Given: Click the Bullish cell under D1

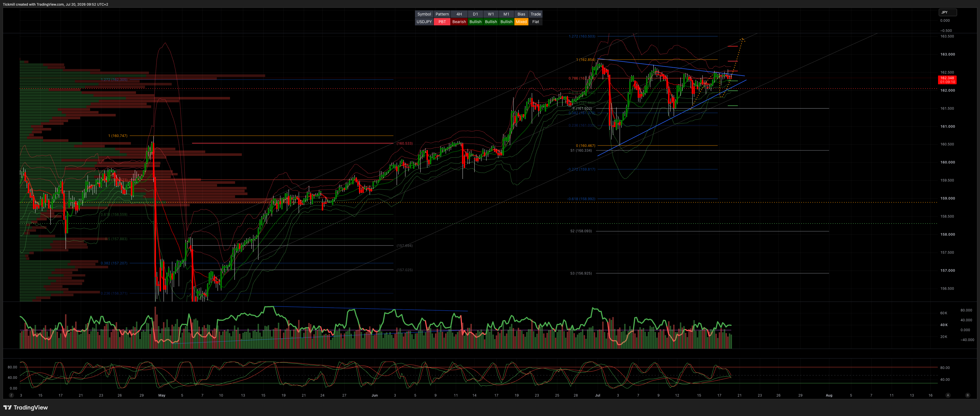Looking at the screenshot, I should 475,22.
